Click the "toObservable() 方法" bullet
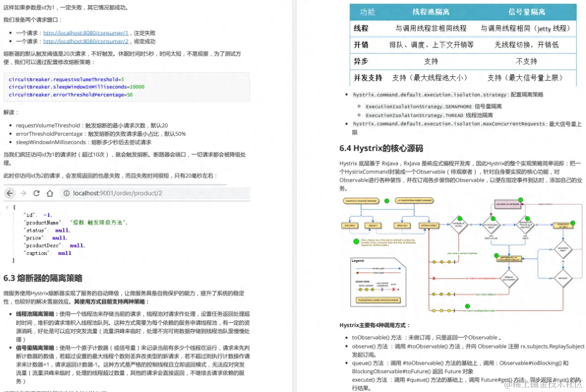The height and width of the screenshot is (392, 586). (427, 337)
